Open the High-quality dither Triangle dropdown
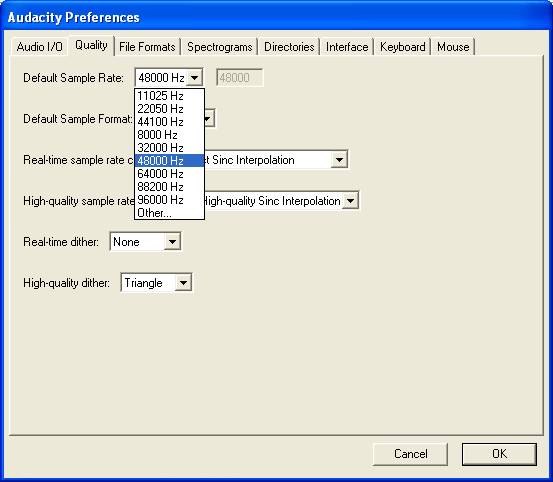Viewport: 553px width, 482px height. (x=156, y=282)
